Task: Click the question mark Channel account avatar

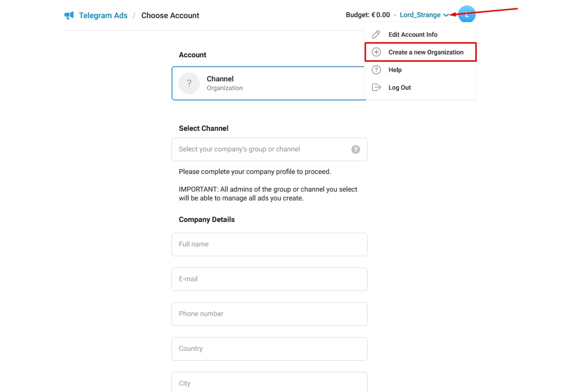Action: tap(189, 83)
